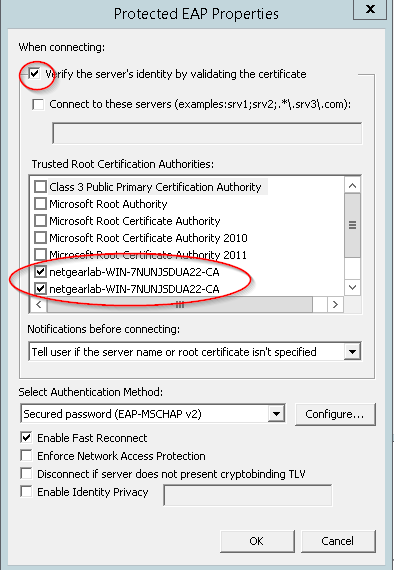Screen dimensions: 394x570
Task: Click the vertical scrollbar thumb in certificate list
Action: [x=352, y=225]
